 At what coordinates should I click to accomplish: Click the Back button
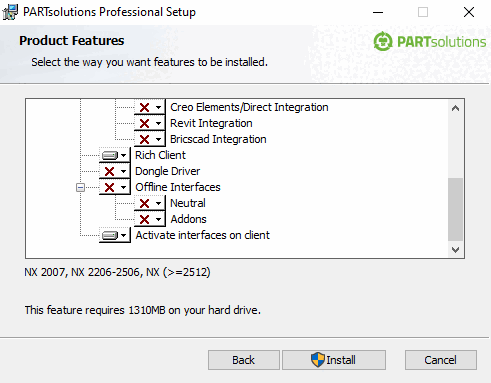point(244,360)
